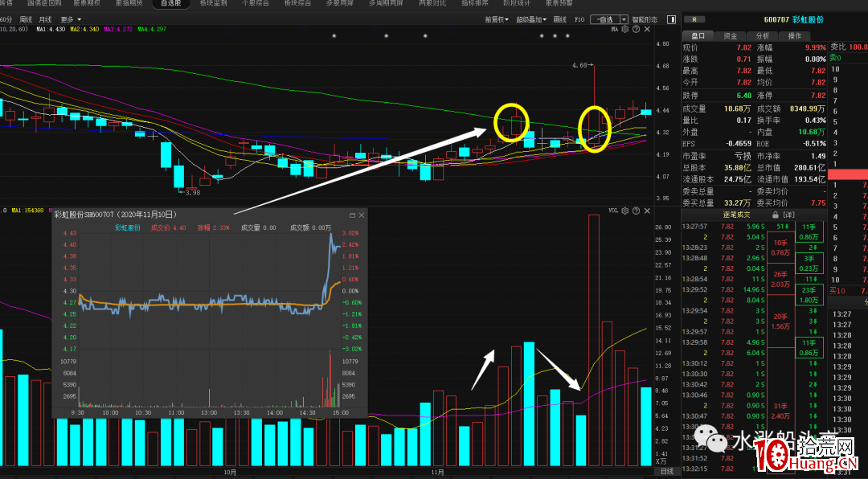Close the MA indicator panel
868x479 pixels.
click(x=646, y=29)
